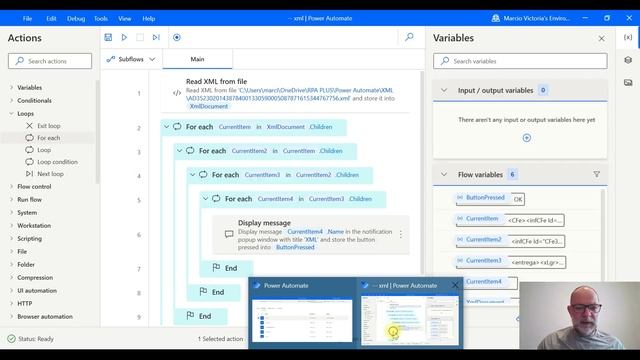Open the flow search magnifier icon
This screenshot has height=360, width=640.
tap(409, 37)
